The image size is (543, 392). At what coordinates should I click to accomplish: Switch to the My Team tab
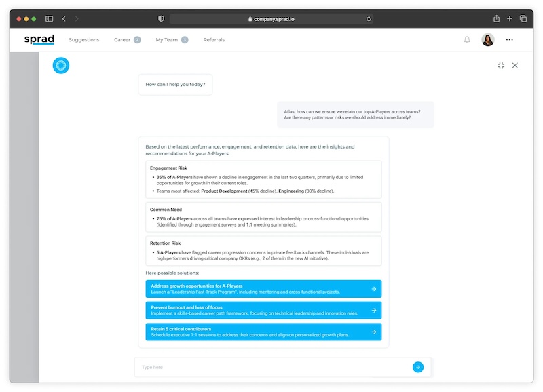point(167,40)
